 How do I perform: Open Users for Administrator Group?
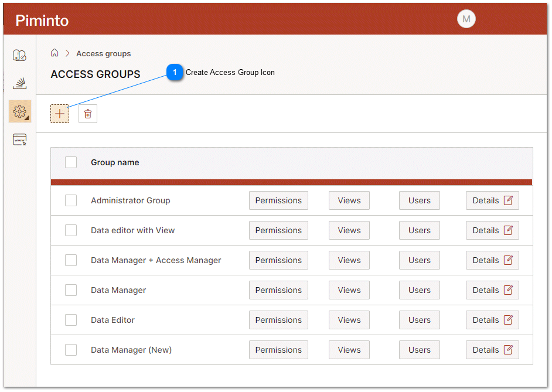[x=419, y=200]
